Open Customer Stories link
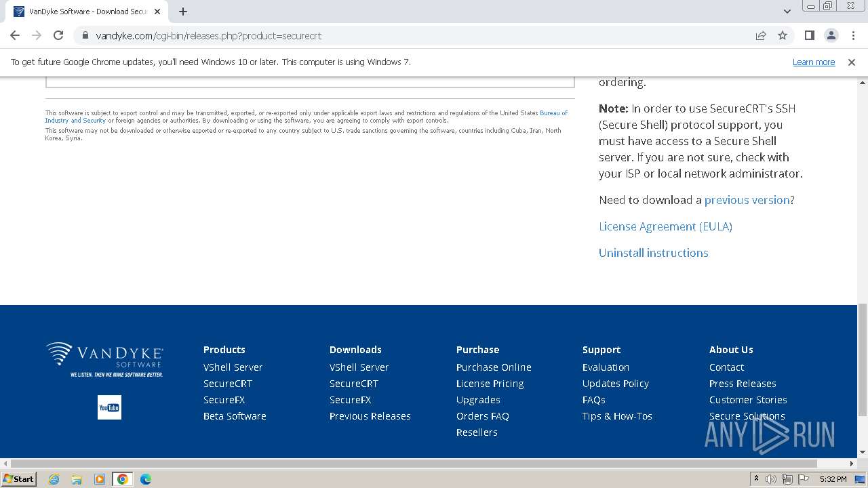 coord(748,400)
